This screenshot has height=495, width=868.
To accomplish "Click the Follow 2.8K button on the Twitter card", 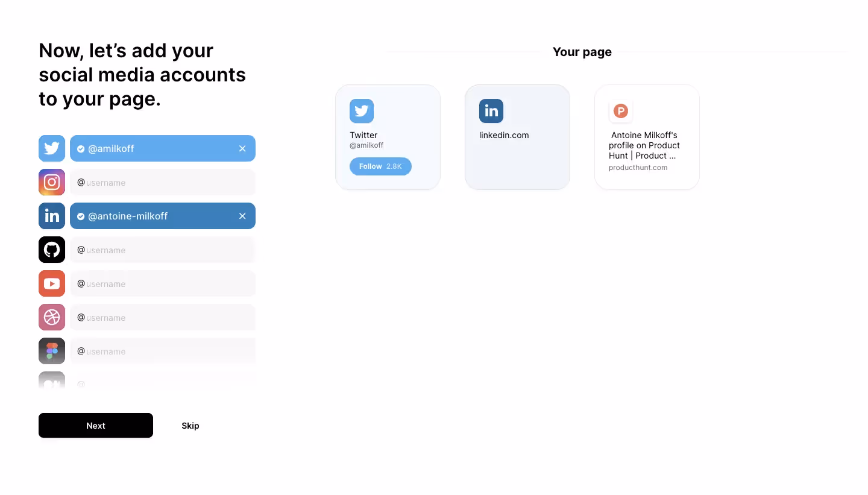I will [x=380, y=166].
